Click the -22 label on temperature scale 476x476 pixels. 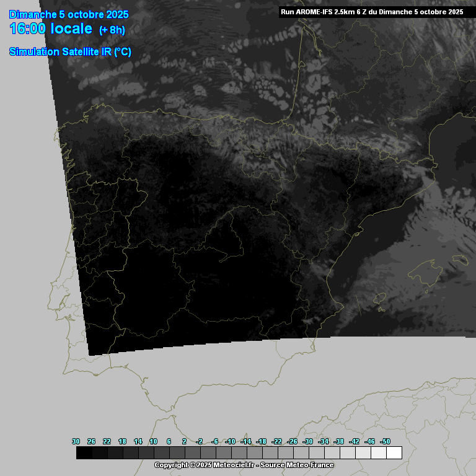[x=276, y=441]
